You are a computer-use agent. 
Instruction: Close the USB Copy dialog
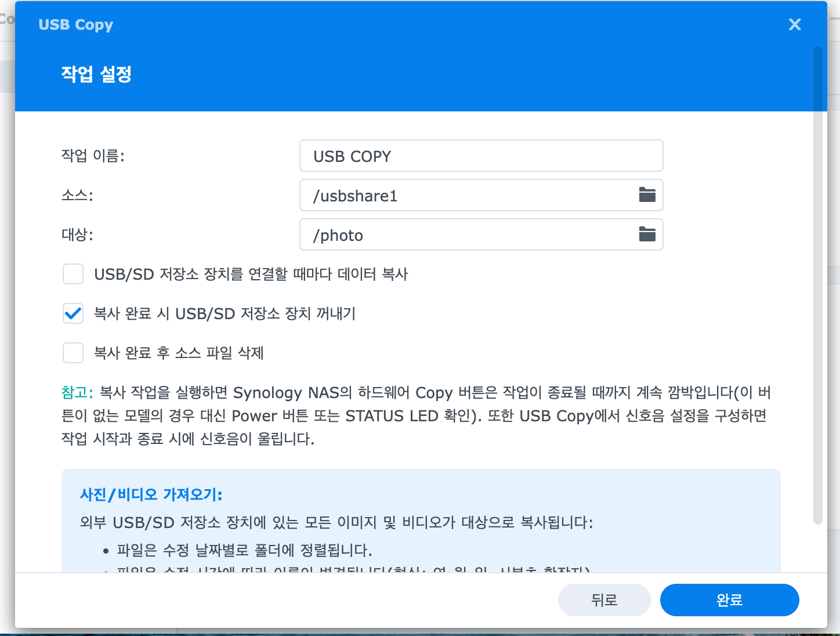(795, 24)
